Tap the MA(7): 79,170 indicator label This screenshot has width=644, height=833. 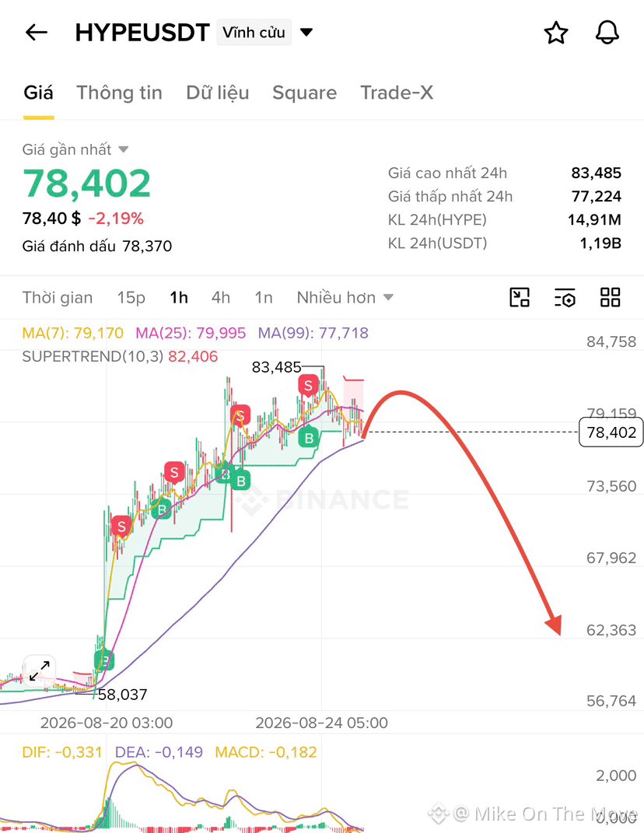click(73, 333)
